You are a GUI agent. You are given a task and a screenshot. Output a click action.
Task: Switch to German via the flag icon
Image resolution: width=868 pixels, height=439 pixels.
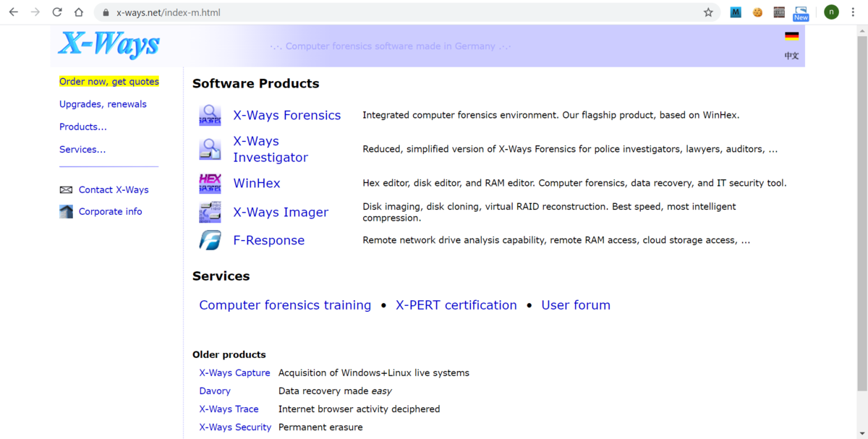pos(791,36)
